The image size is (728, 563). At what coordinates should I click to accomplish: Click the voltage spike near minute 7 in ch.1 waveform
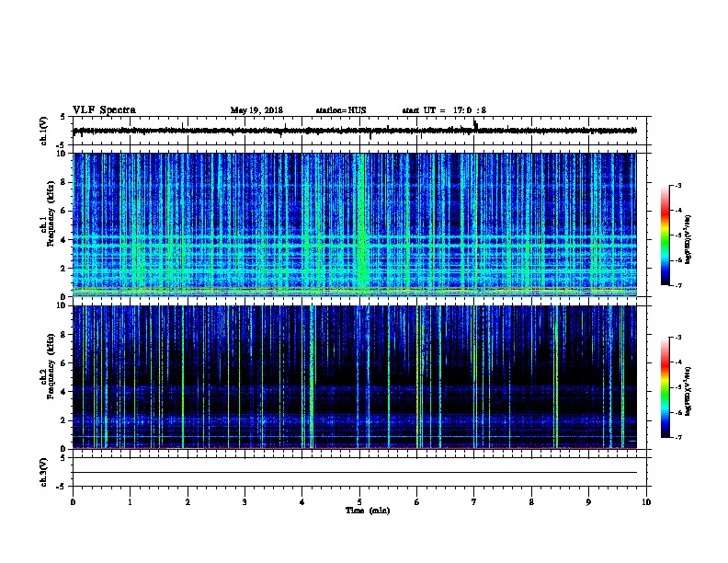pyautogui.click(x=474, y=125)
